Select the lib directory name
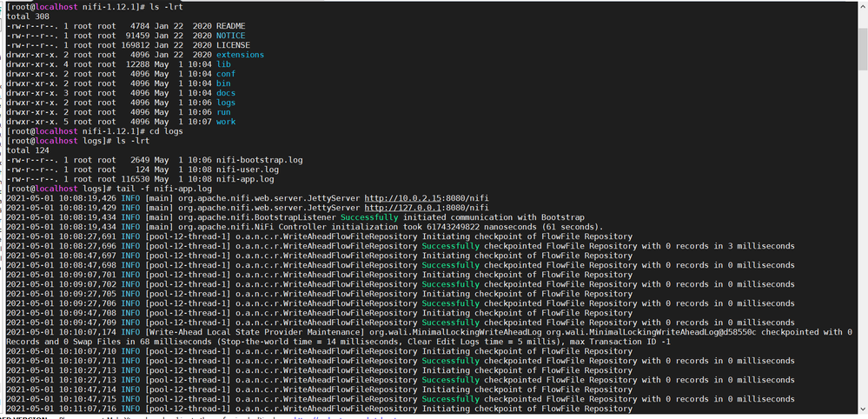The width and height of the screenshot is (868, 419). [223, 64]
